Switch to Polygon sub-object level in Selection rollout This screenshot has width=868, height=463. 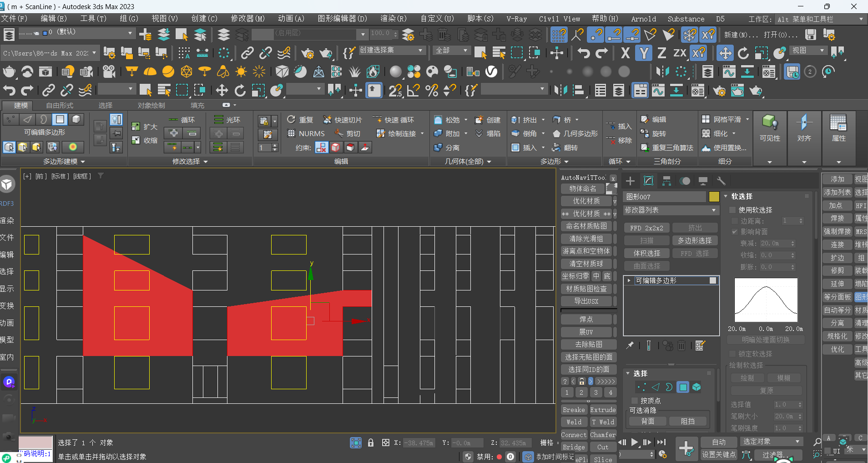(683, 387)
